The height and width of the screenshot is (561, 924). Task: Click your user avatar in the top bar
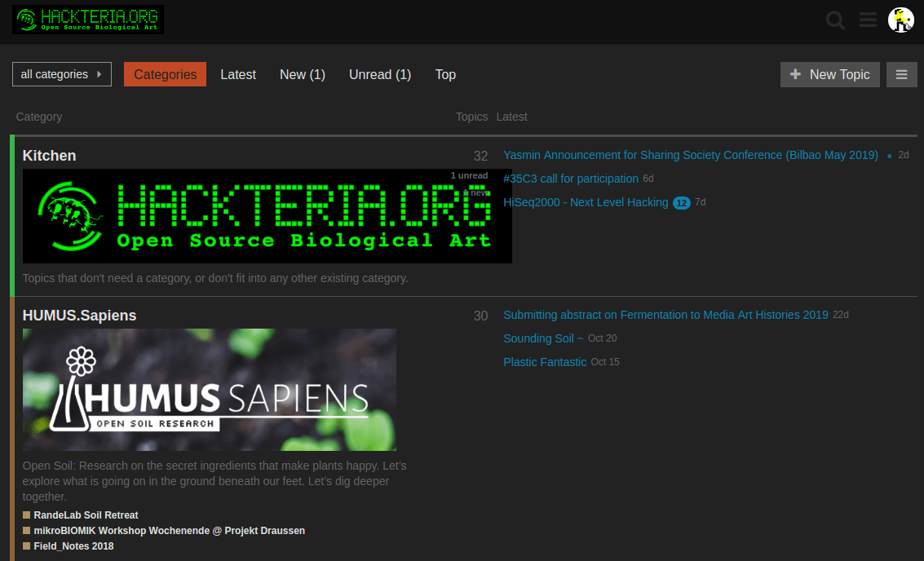(x=900, y=20)
